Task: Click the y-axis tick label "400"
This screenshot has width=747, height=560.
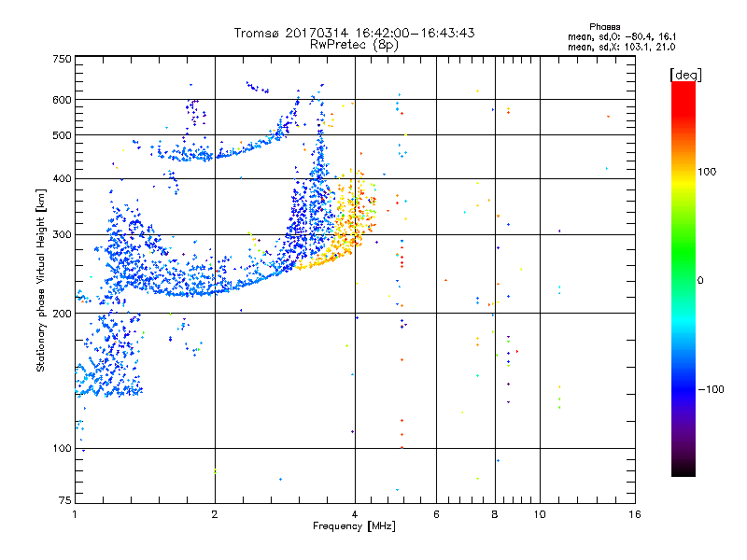Action: coord(63,178)
